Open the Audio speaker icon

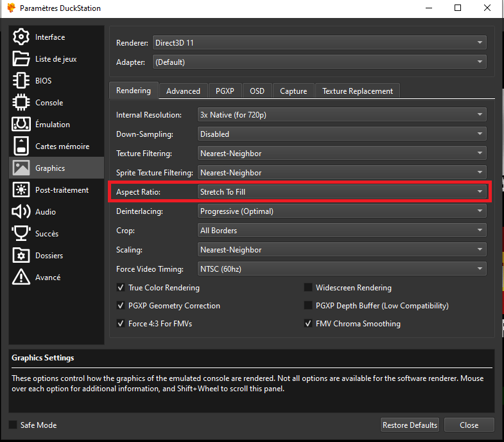tap(21, 212)
